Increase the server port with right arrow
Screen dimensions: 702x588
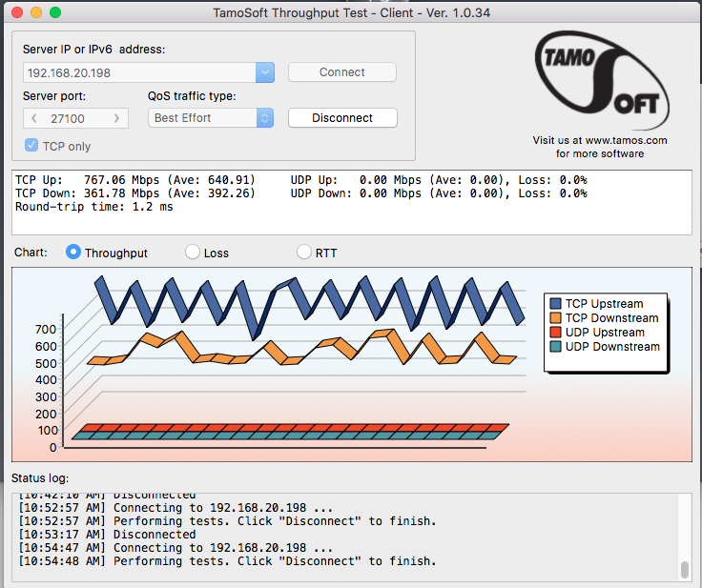(117, 118)
